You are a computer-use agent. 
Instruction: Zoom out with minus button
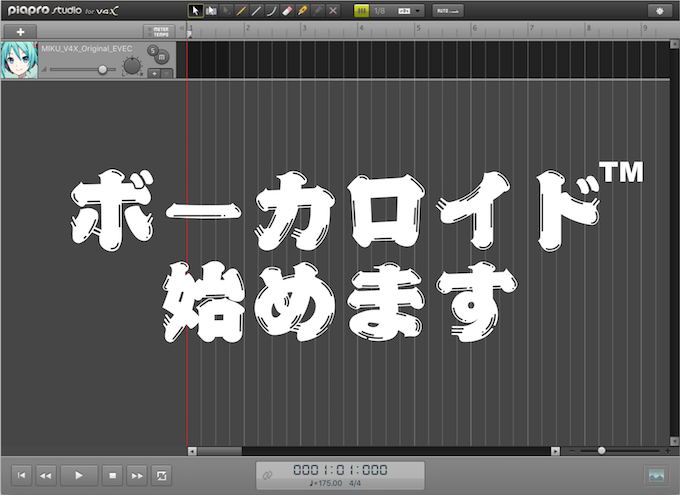(x=572, y=451)
